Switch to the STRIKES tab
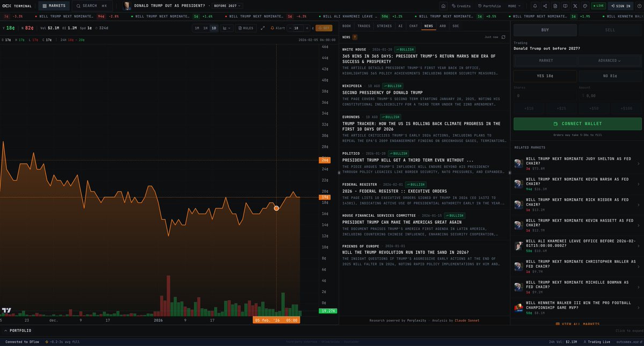Screen dimensions: 644x346 click(384, 26)
